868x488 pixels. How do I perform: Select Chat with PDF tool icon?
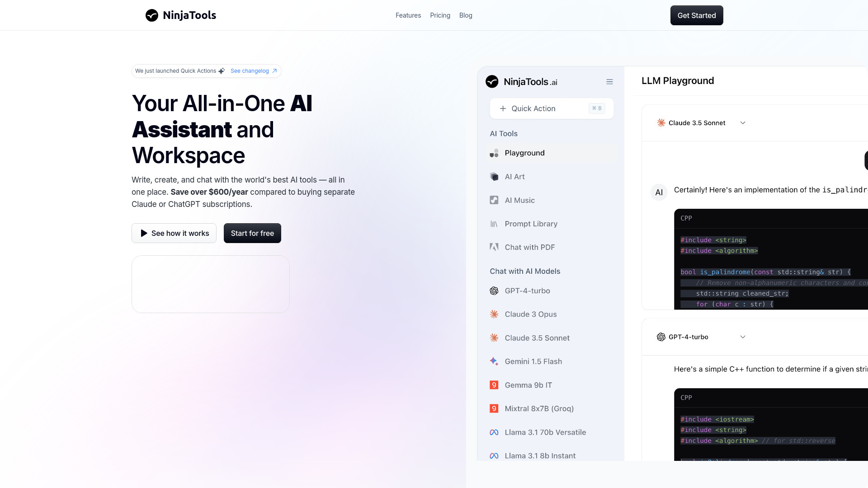tap(494, 247)
